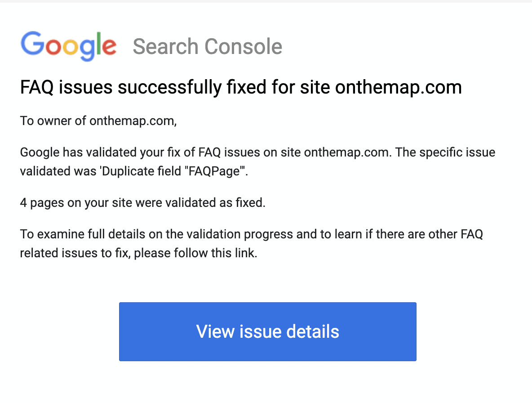The image size is (532, 403).
Task: Click "onthemap.com" in the greeting line
Action: tap(132, 121)
